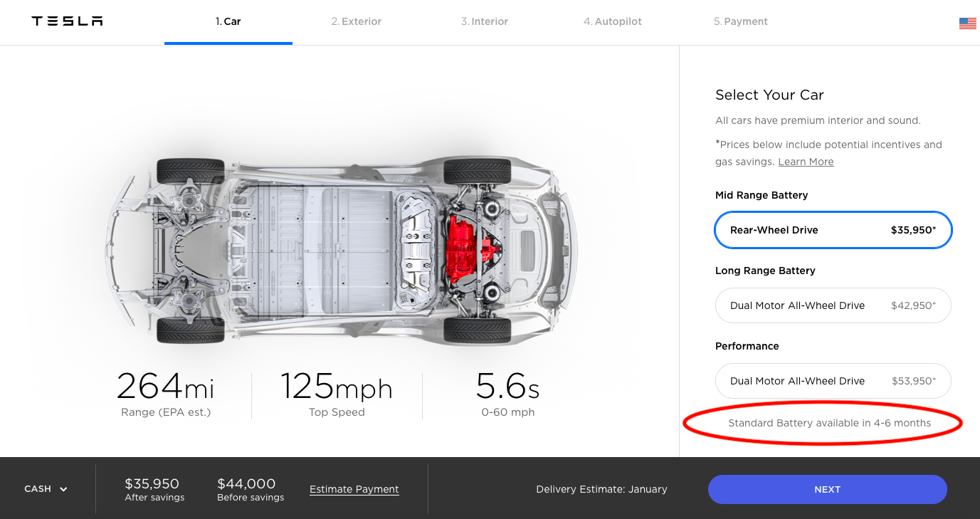
Task: Open the Estimate Payment link
Action: click(x=354, y=489)
